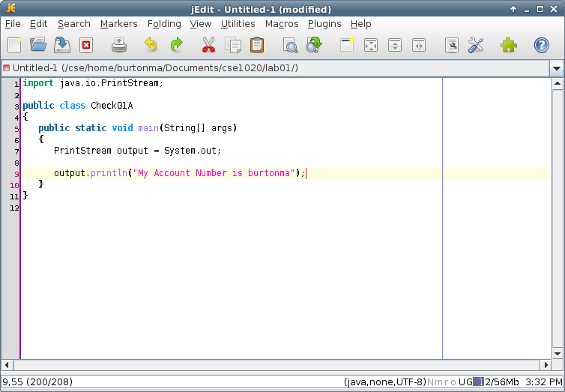
Task: Open the Markers menu
Action: (x=119, y=24)
